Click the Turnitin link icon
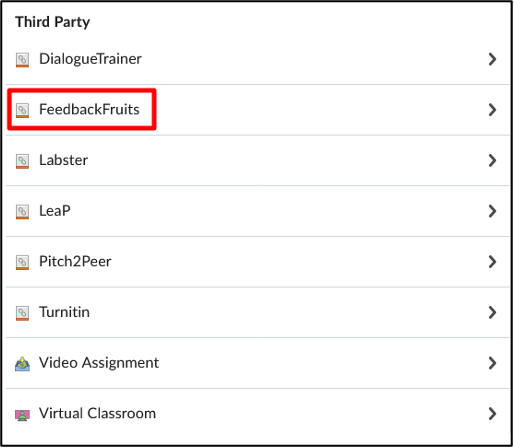Image resolution: width=514 pixels, height=448 pixels. (22, 313)
